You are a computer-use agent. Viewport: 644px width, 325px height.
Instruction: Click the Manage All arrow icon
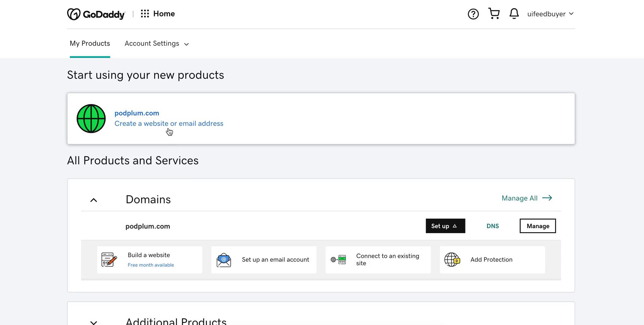tap(547, 198)
